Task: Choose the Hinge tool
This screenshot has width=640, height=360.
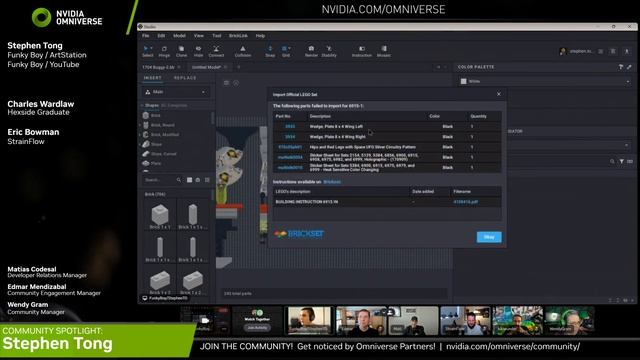Action: (164, 51)
